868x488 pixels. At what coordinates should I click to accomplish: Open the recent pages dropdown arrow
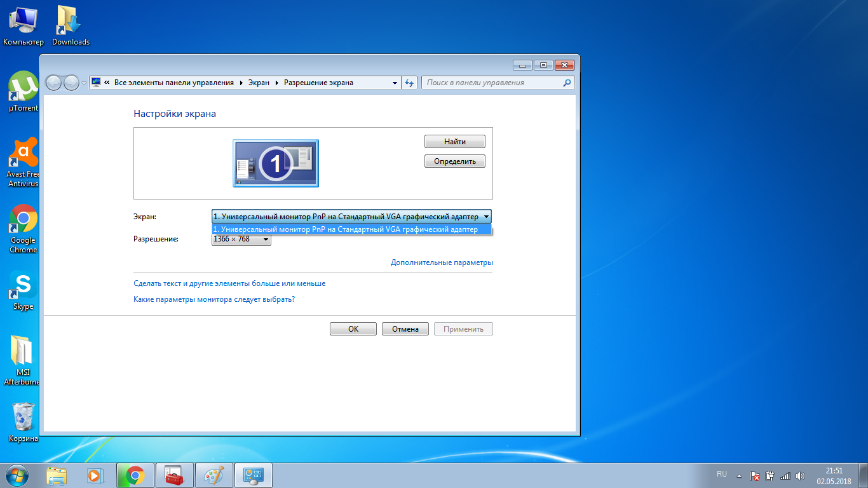(84, 83)
